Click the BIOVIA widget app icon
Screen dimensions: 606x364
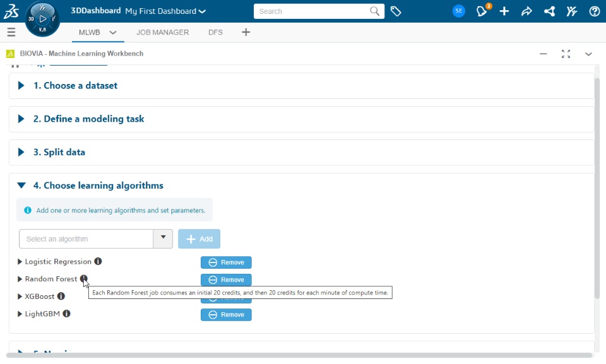tap(11, 54)
